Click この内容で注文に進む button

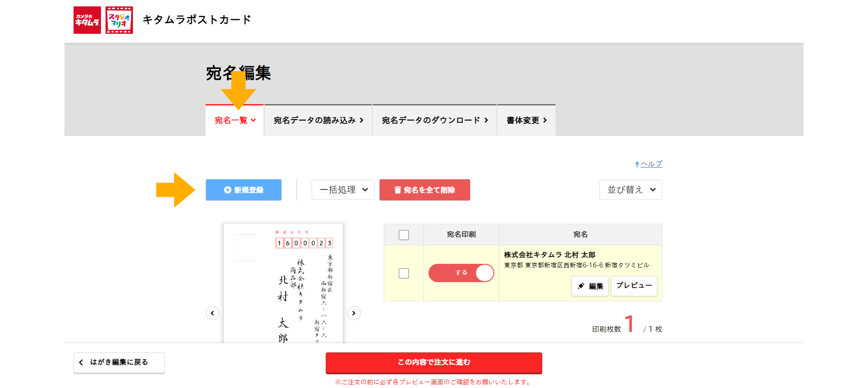pyautogui.click(x=434, y=362)
